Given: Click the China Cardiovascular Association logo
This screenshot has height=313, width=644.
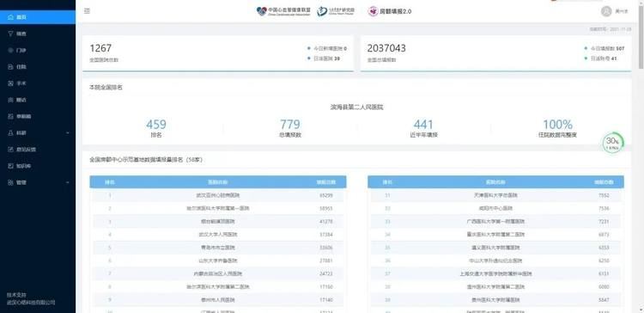Looking at the screenshot, I should 283,11.
